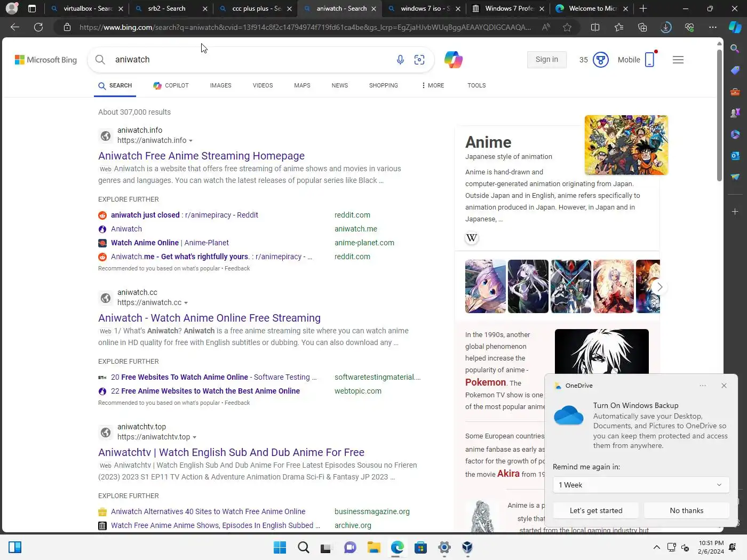Screen dimensions: 747x560
Task: Click Let's get started in OneDrive
Action: (596, 510)
